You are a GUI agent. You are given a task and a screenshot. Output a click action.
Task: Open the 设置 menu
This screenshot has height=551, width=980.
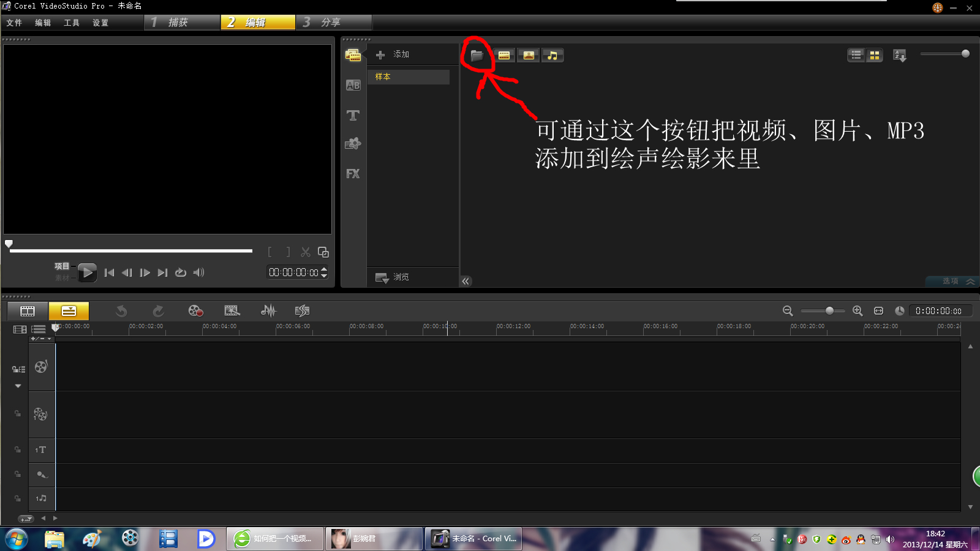click(x=100, y=23)
